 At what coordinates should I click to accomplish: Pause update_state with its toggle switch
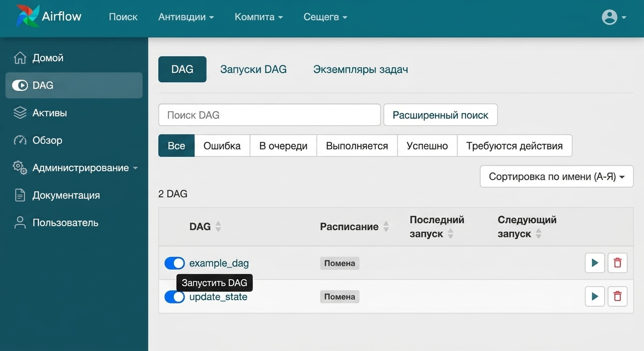tap(174, 297)
